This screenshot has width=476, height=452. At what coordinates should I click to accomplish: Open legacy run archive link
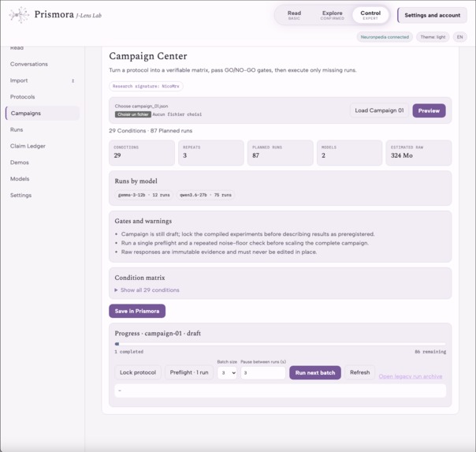[x=411, y=376]
